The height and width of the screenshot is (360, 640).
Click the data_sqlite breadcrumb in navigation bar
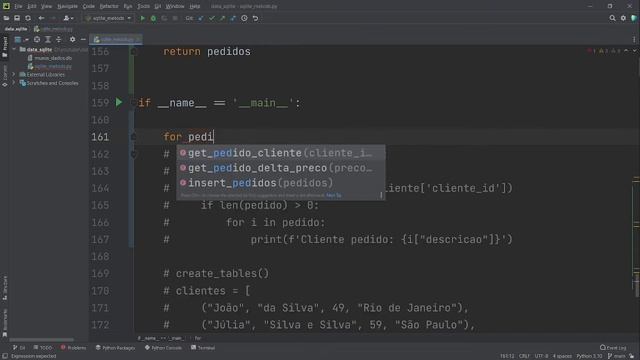tap(16, 29)
